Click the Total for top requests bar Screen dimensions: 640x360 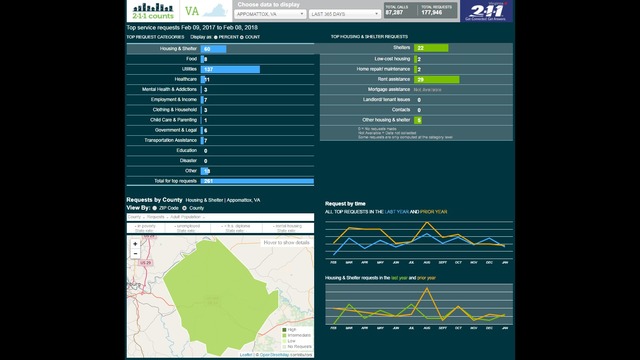(257, 181)
